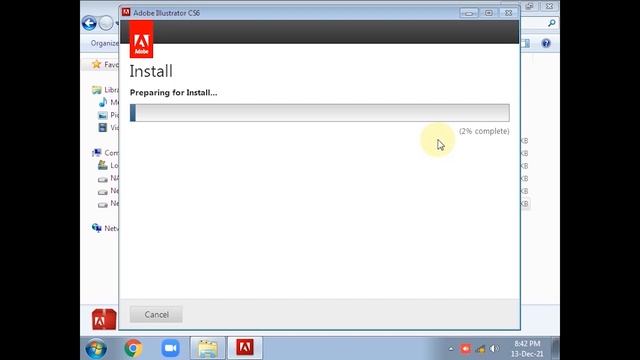Viewport: 640px width, 360px height.
Task: Click the red recorder tray icon
Action: point(465,349)
